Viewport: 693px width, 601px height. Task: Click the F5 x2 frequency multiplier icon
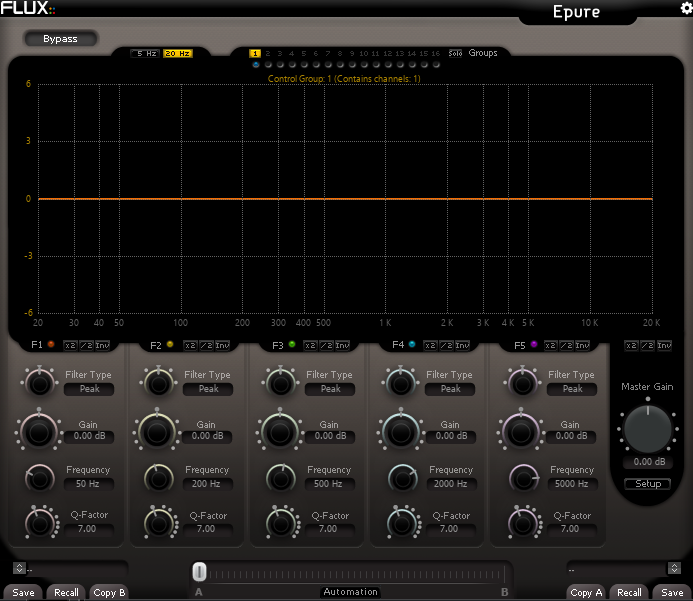click(550, 345)
